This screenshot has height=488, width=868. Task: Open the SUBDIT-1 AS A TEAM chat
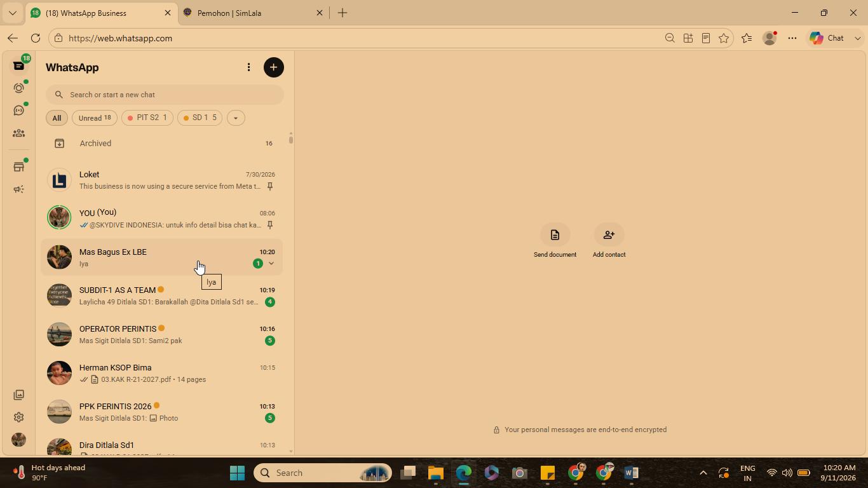(162, 295)
